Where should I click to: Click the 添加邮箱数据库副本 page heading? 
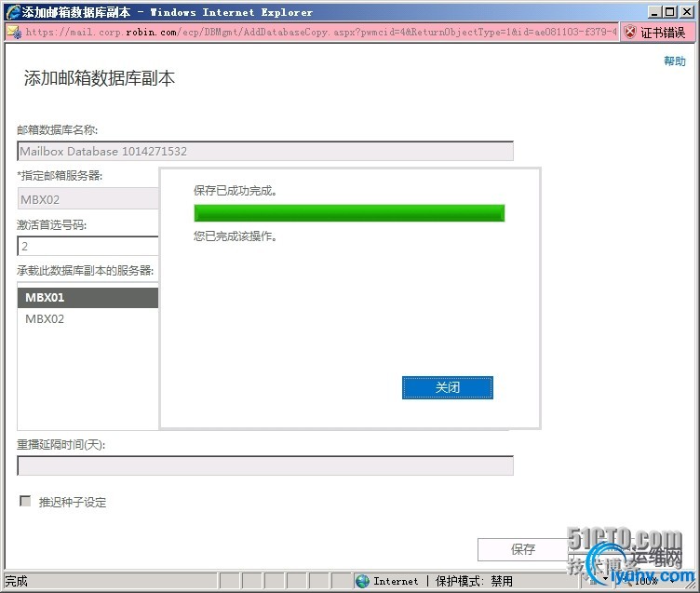99,78
